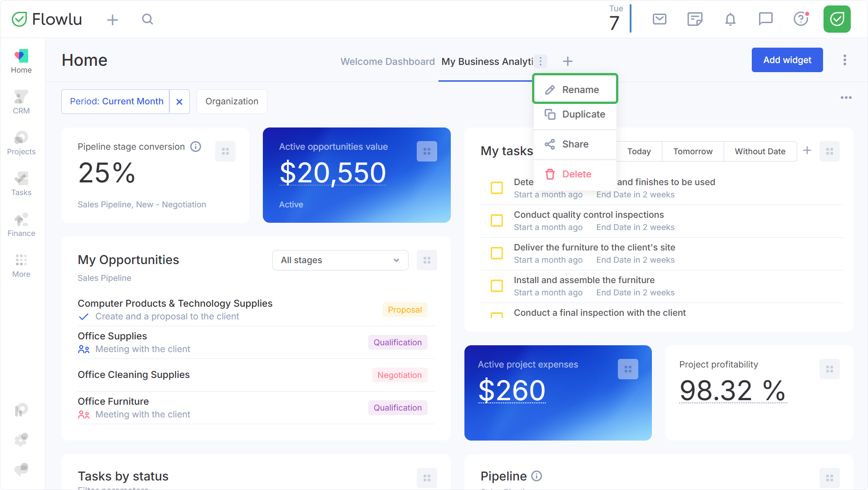Check the Deliver the furniture task checkbox
The image size is (868, 490).
coord(497,253)
